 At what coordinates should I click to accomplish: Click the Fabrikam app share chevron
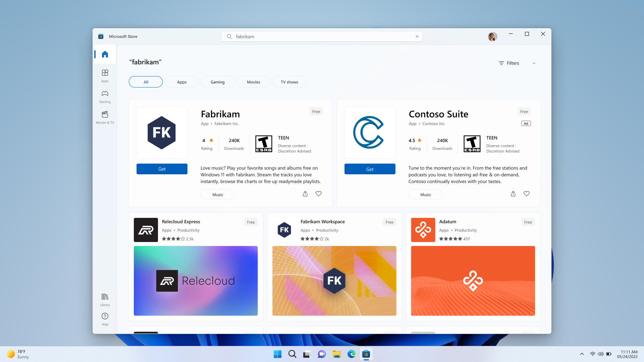coord(305,194)
